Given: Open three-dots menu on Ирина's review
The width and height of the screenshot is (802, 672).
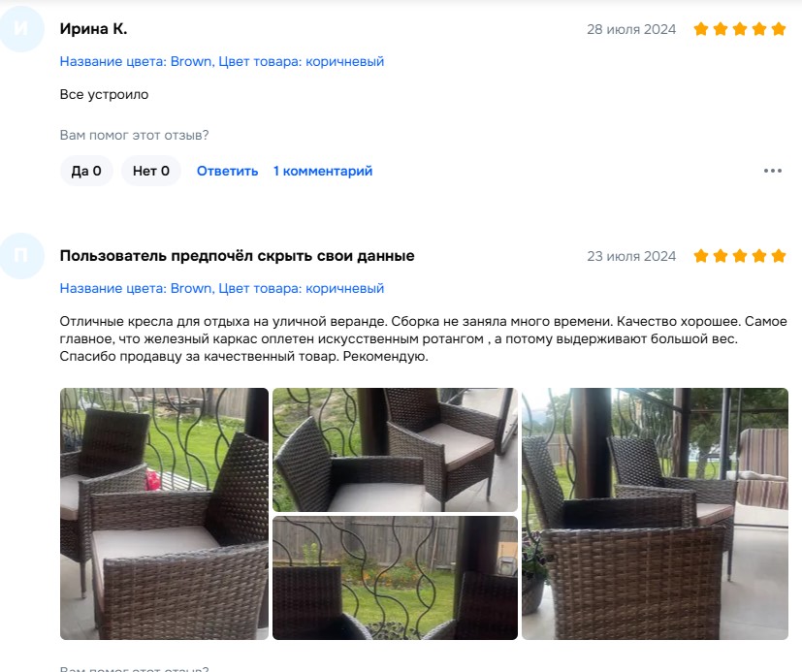Looking at the screenshot, I should [772, 171].
